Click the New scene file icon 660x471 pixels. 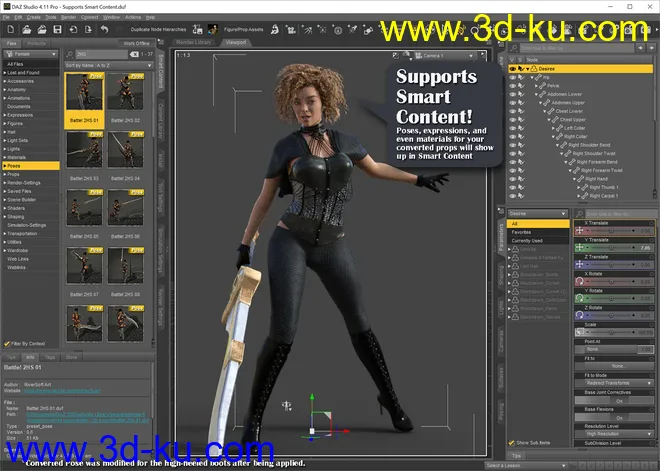[x=9, y=30]
